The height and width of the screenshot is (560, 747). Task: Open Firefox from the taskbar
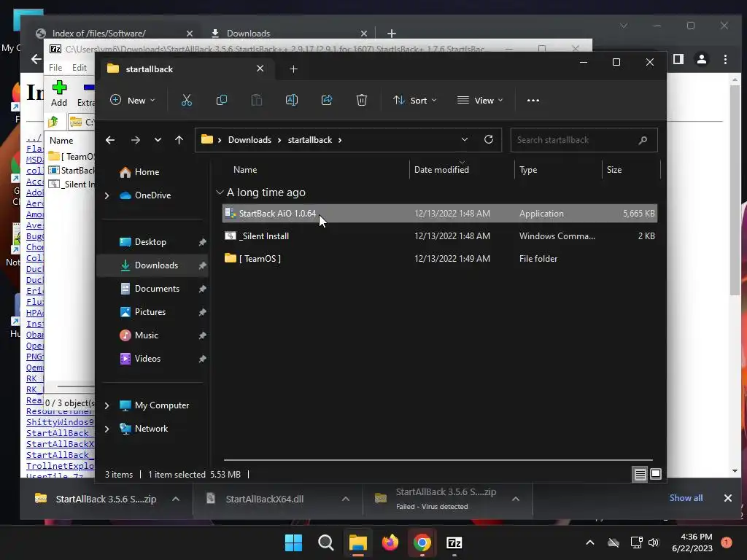390,542
